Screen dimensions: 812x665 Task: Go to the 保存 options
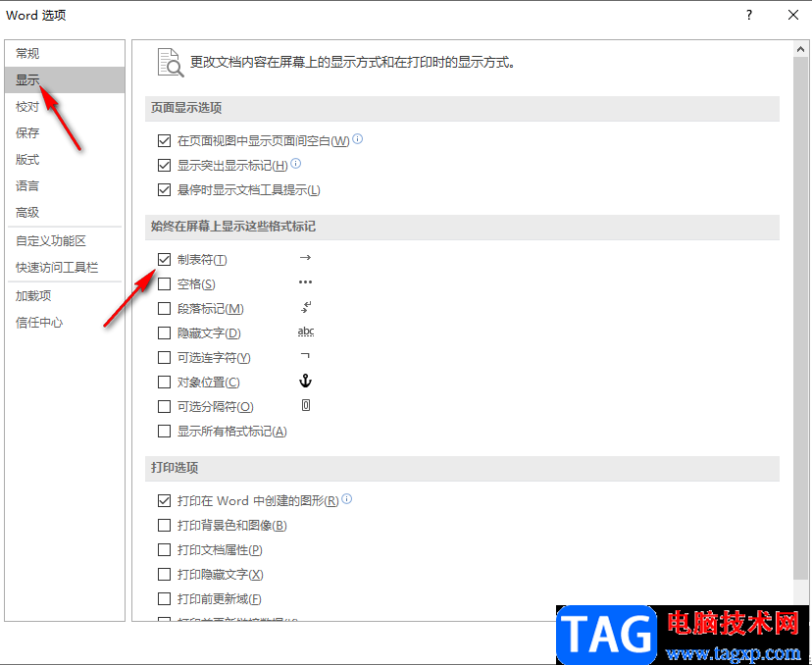(64, 133)
